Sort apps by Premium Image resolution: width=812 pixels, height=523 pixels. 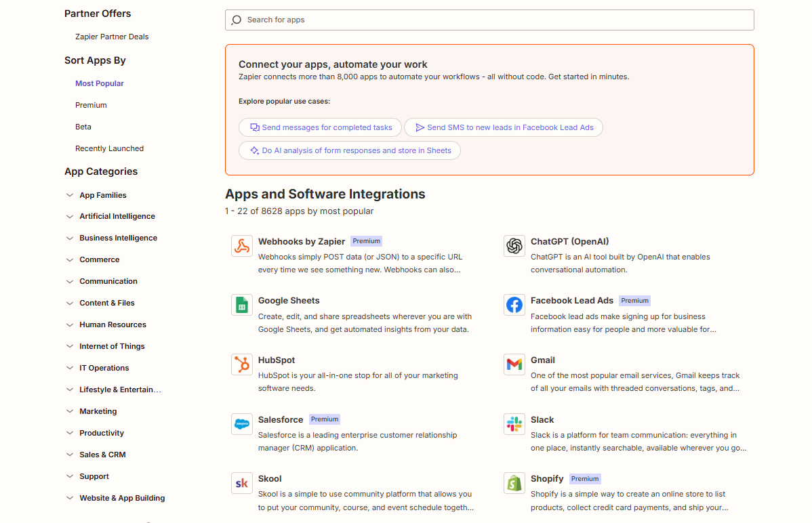click(x=91, y=105)
